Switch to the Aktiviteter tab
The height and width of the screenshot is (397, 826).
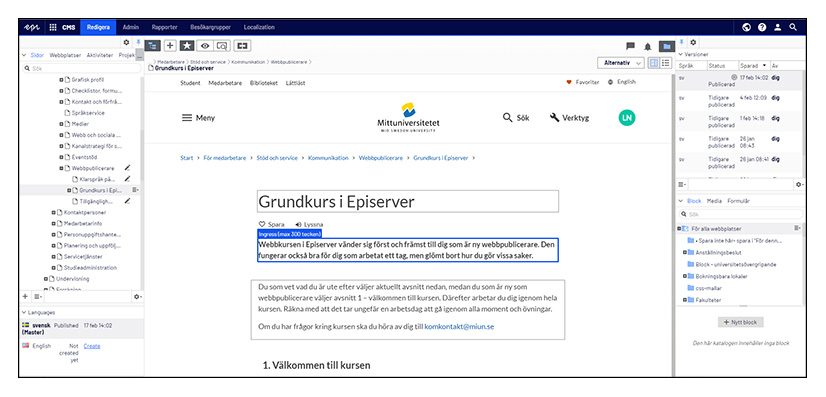101,55
